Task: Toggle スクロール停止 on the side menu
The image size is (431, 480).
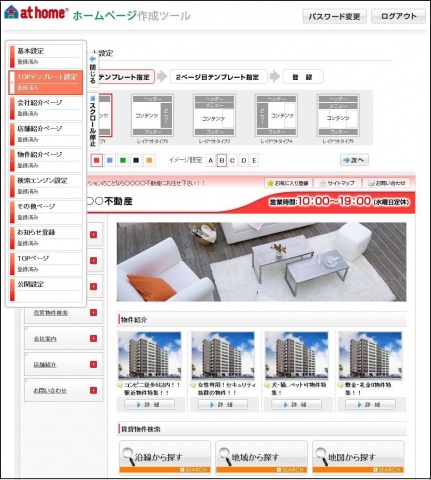Action: coord(93,121)
